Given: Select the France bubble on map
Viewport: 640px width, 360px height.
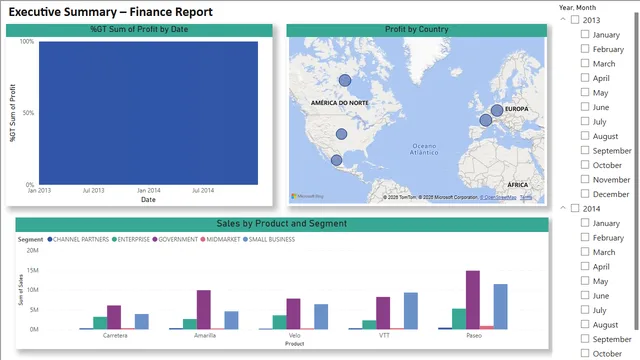Looking at the screenshot, I should coord(486,120).
